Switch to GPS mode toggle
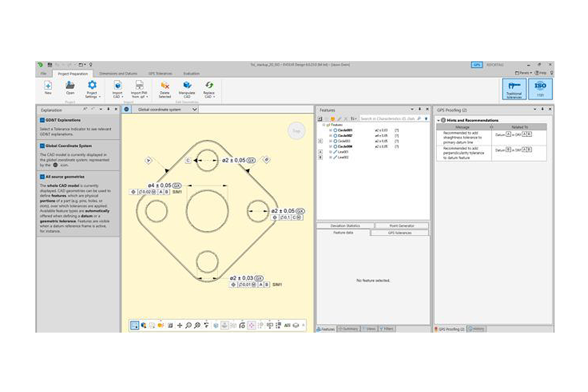The image size is (588, 392). point(477,65)
